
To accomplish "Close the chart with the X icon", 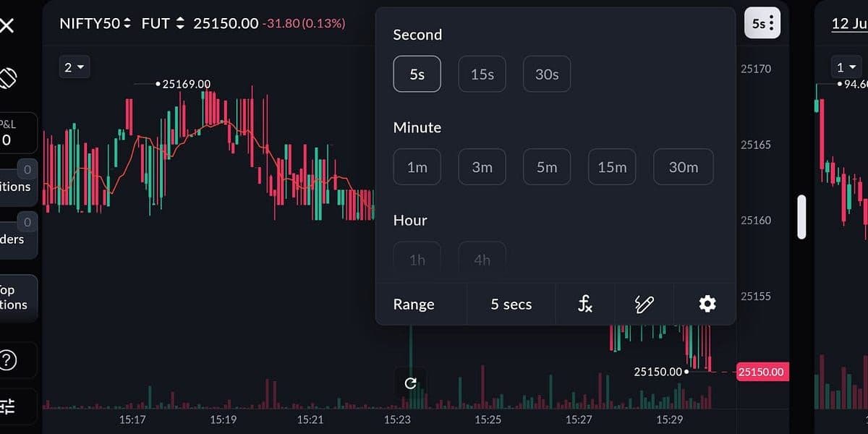I will tap(7, 26).
